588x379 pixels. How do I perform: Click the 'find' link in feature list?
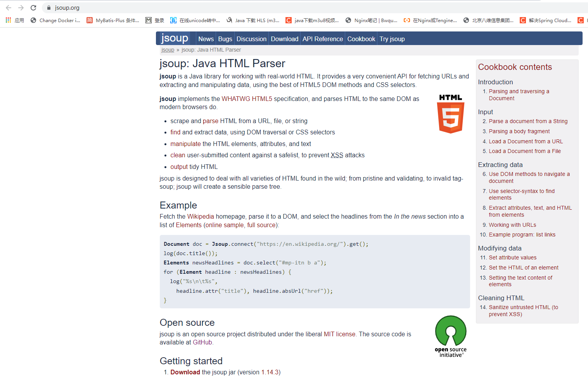pos(176,132)
